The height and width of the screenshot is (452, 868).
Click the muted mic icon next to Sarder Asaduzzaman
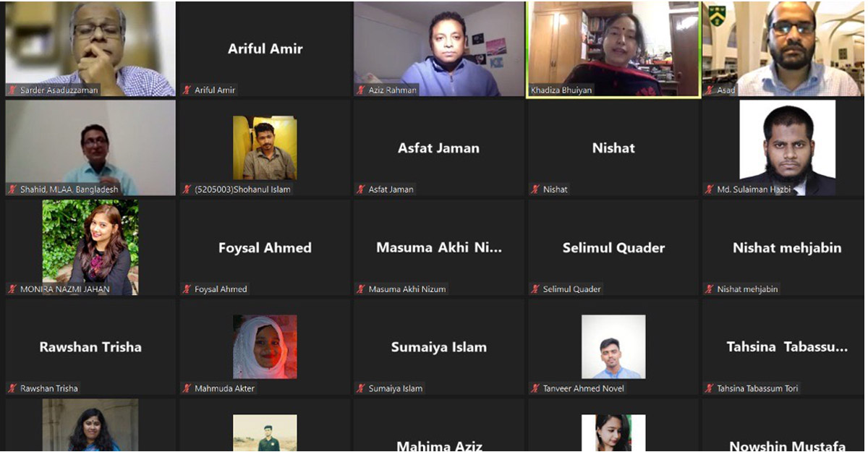(12, 90)
